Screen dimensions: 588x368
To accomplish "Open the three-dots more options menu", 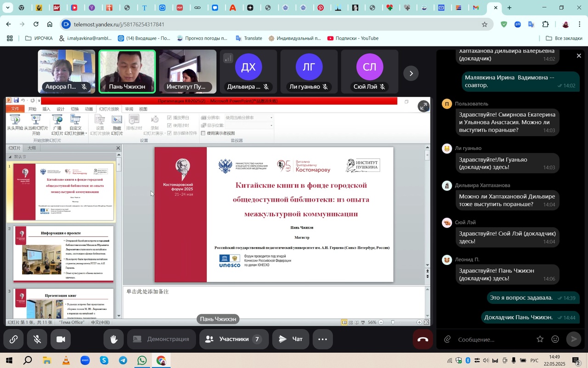I will [x=322, y=339].
